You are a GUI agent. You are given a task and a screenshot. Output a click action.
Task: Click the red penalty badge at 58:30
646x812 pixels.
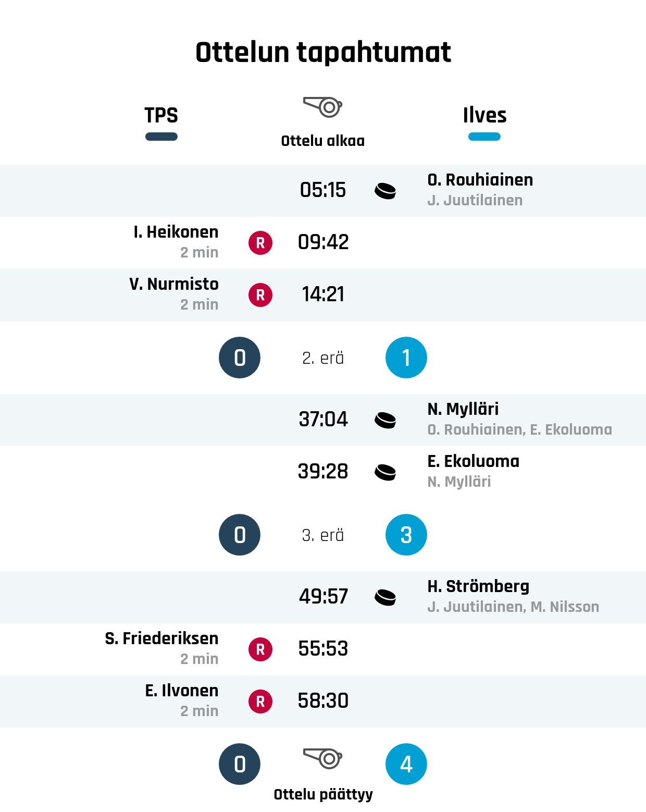260,702
